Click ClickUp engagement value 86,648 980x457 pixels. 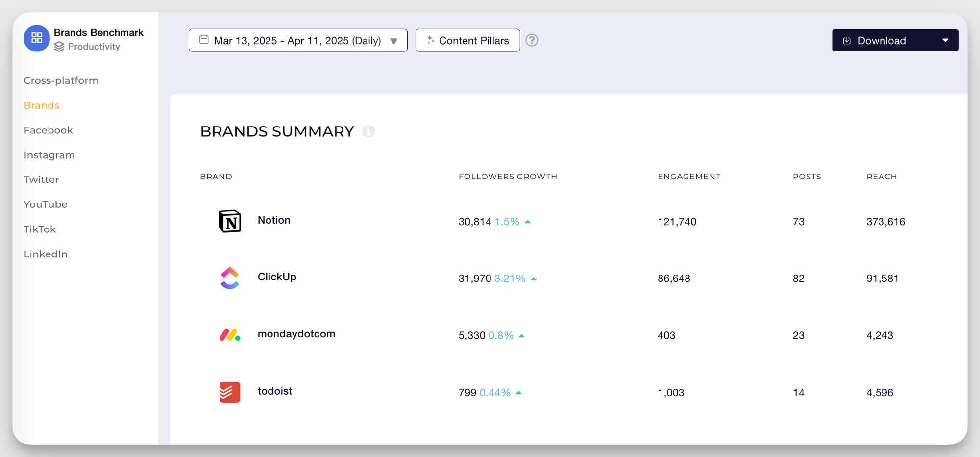[x=674, y=279]
